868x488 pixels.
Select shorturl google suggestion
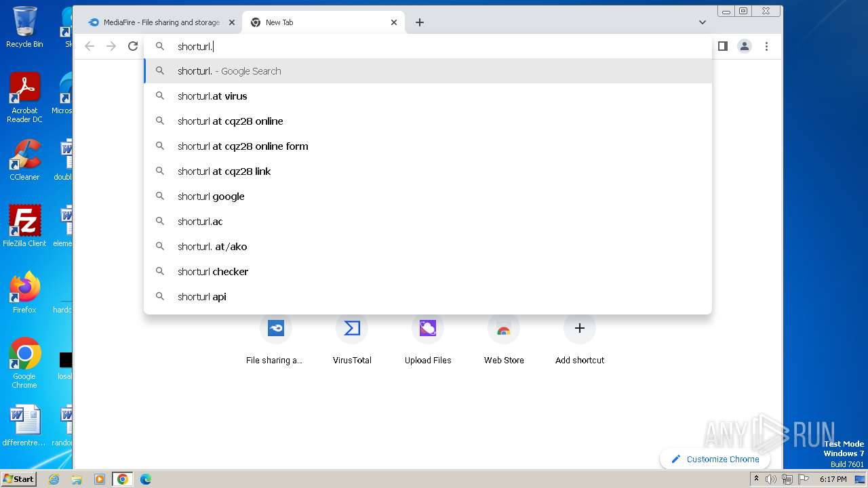(428, 197)
